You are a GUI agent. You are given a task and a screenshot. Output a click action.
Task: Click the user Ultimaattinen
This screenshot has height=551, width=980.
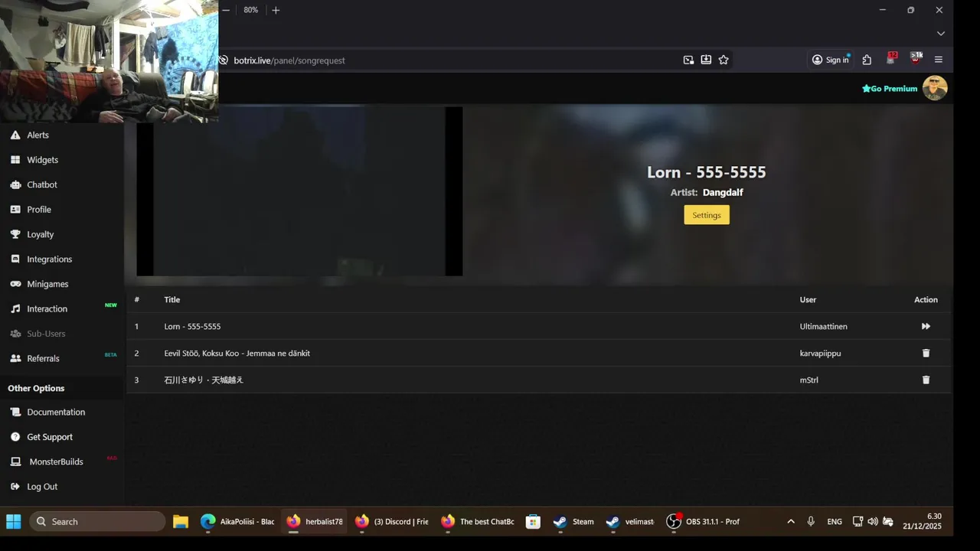tap(823, 327)
